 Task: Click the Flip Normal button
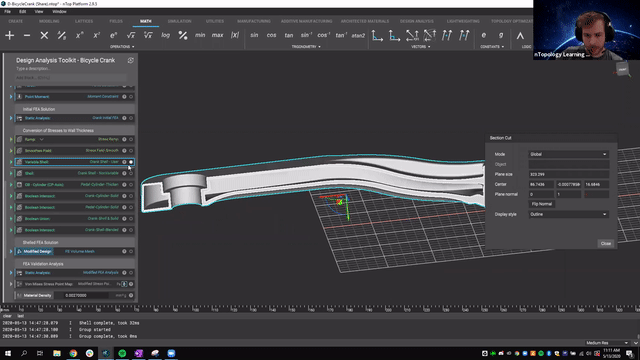click(542, 204)
